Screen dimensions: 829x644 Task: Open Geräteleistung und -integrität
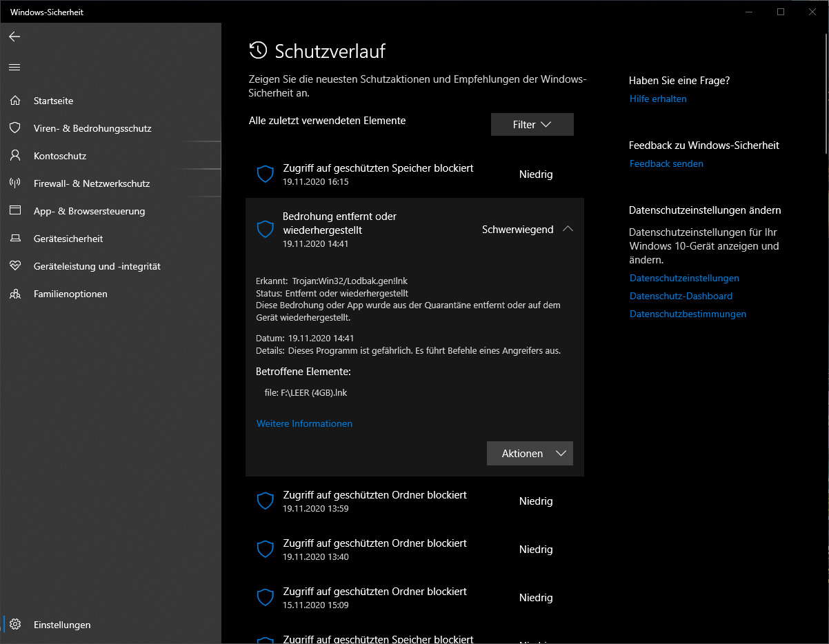click(x=110, y=266)
